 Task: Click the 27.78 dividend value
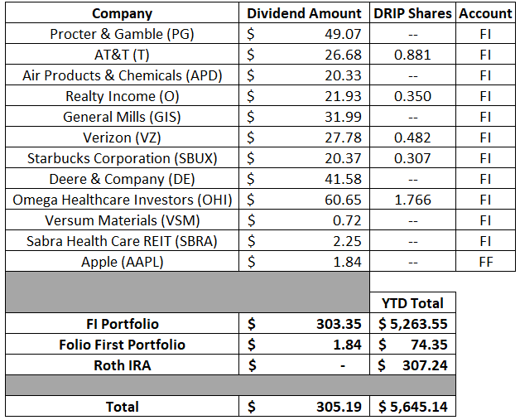point(304,138)
